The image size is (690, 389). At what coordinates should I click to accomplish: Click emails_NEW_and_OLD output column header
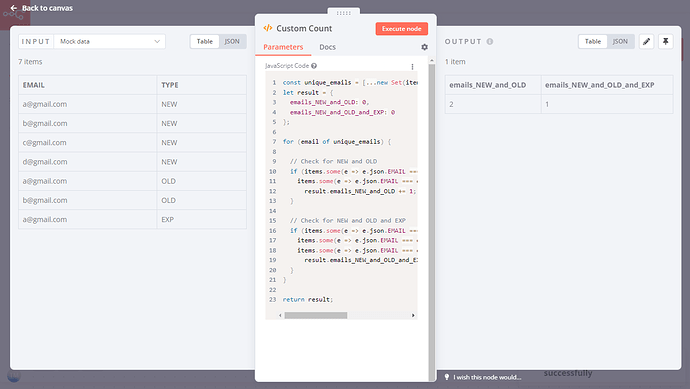coord(493,85)
